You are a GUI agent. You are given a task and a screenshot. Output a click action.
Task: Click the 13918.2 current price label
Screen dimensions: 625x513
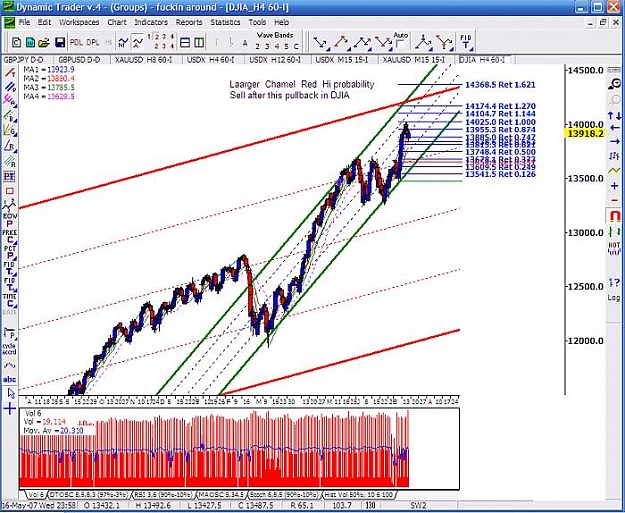coord(585,134)
